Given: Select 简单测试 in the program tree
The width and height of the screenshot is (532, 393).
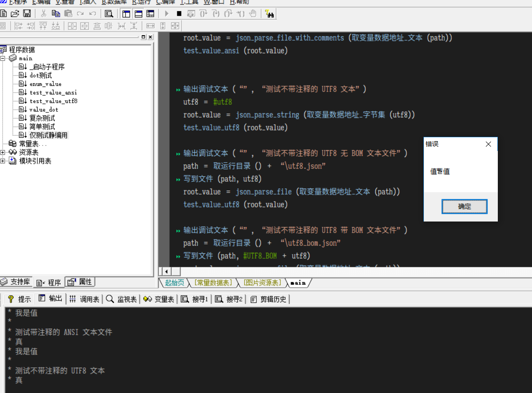Looking at the screenshot, I should click(x=42, y=127).
